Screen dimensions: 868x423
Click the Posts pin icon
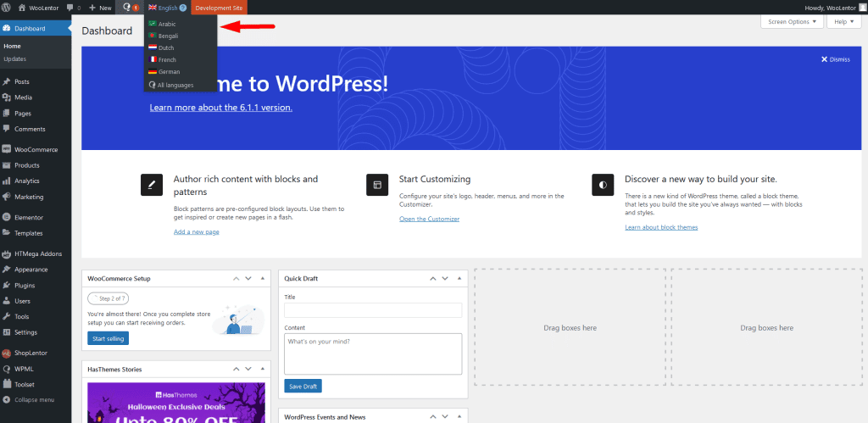click(7, 81)
